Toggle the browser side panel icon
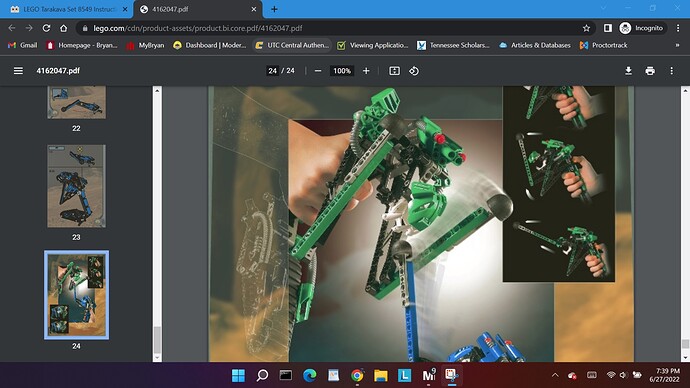This screenshot has height=388, width=690. (608, 28)
